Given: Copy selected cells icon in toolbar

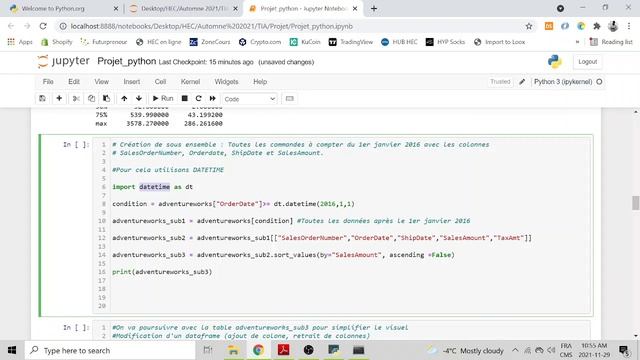Looking at the screenshot, I should [91, 98].
